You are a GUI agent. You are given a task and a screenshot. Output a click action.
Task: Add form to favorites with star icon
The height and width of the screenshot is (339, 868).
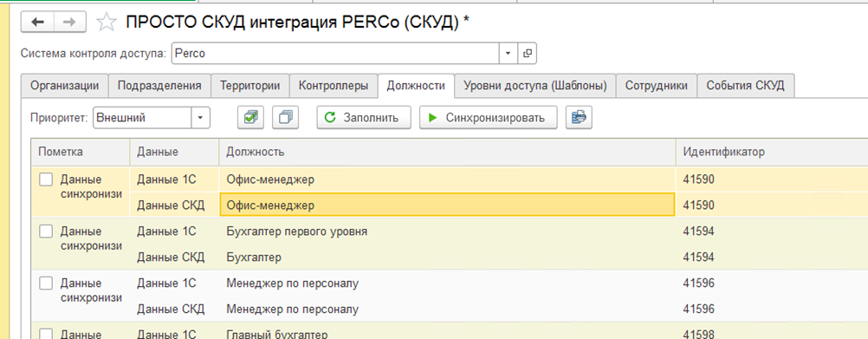coord(107,23)
